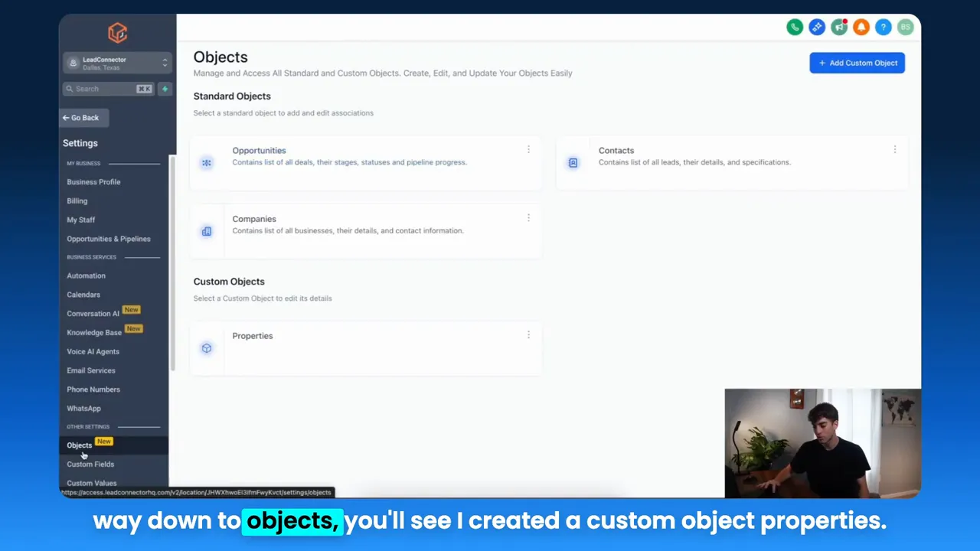Click the Companies building icon
Image resolution: width=980 pixels, height=551 pixels.
207,231
